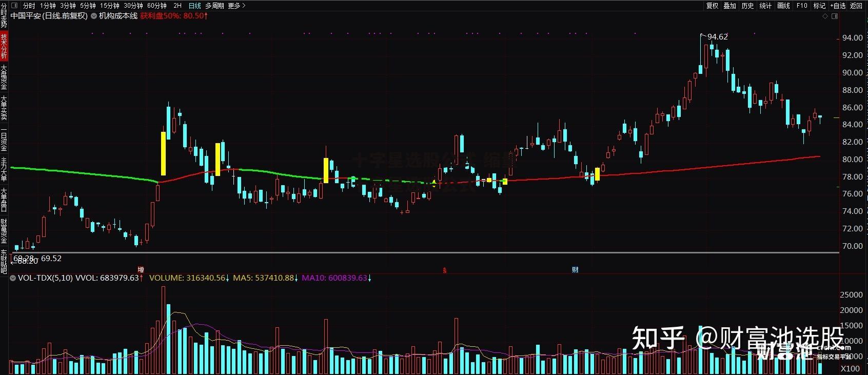Image resolution: width=868 pixels, height=375 pixels.
Task: Switch to 分时 period
Action: (x=29, y=6)
